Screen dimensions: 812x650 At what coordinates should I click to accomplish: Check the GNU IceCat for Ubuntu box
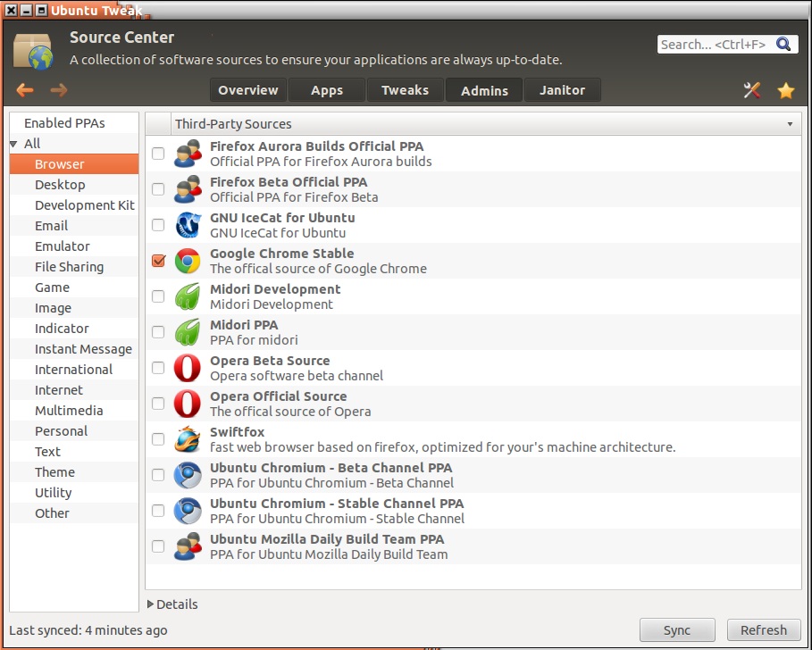tap(158, 225)
